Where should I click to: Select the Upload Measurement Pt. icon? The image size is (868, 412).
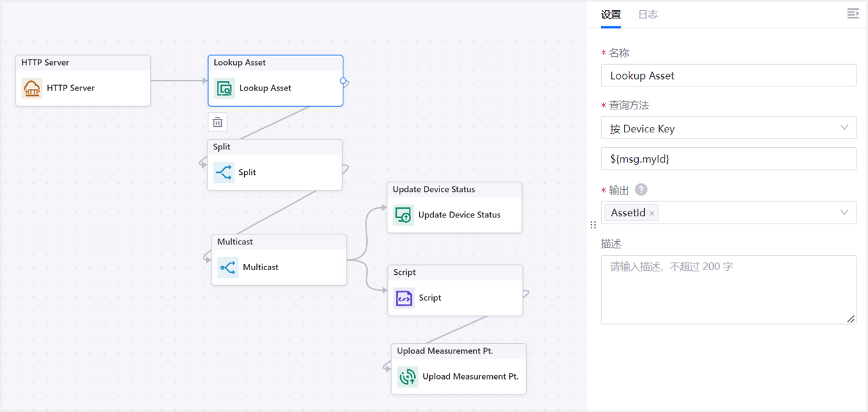tap(408, 377)
